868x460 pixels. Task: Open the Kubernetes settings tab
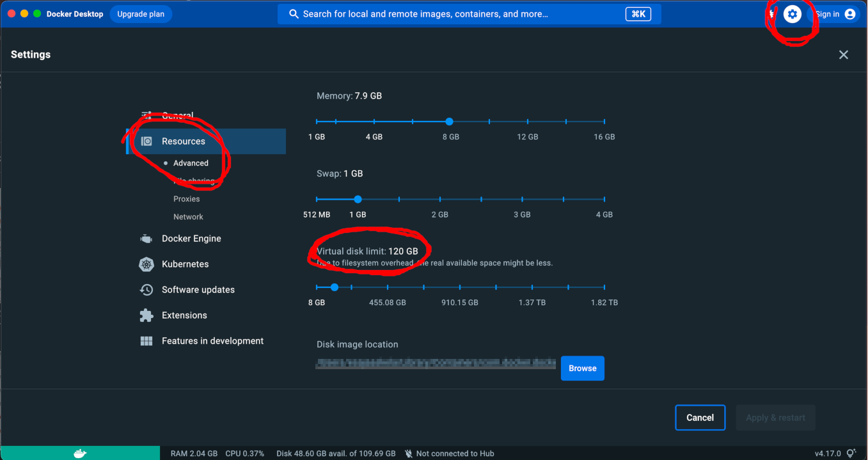click(x=185, y=264)
